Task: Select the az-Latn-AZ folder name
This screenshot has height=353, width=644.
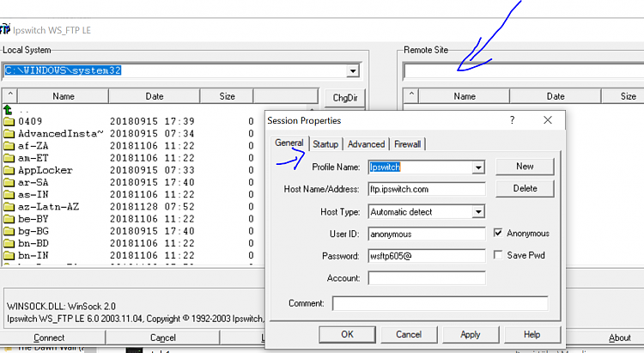Action: click(48, 207)
